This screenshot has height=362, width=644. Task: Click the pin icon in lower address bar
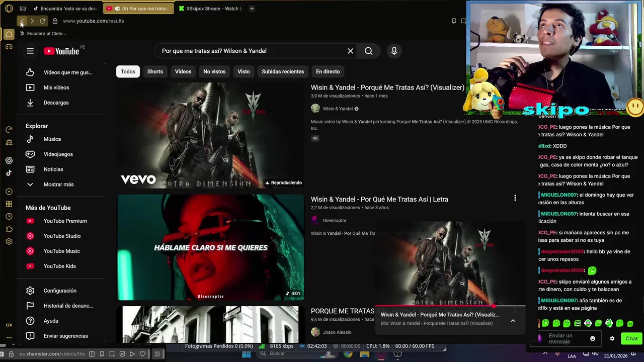click(102, 354)
